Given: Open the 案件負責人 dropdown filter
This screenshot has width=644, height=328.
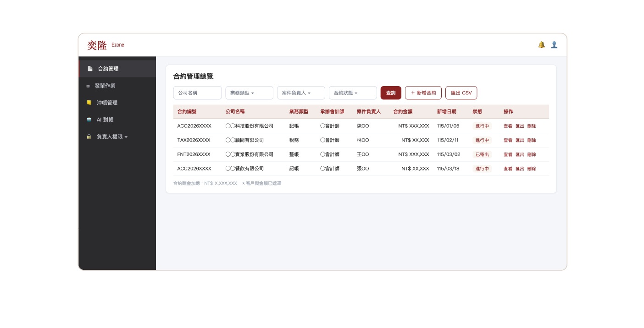Looking at the screenshot, I should pyautogui.click(x=301, y=93).
